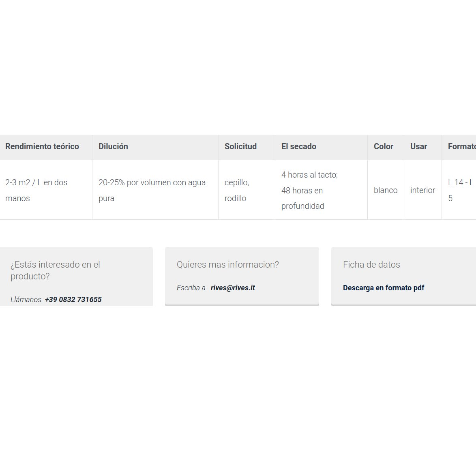Screen dimensions: 476x476
Task: Click the ¿Estás interesado en el producto? card
Action: (x=76, y=276)
